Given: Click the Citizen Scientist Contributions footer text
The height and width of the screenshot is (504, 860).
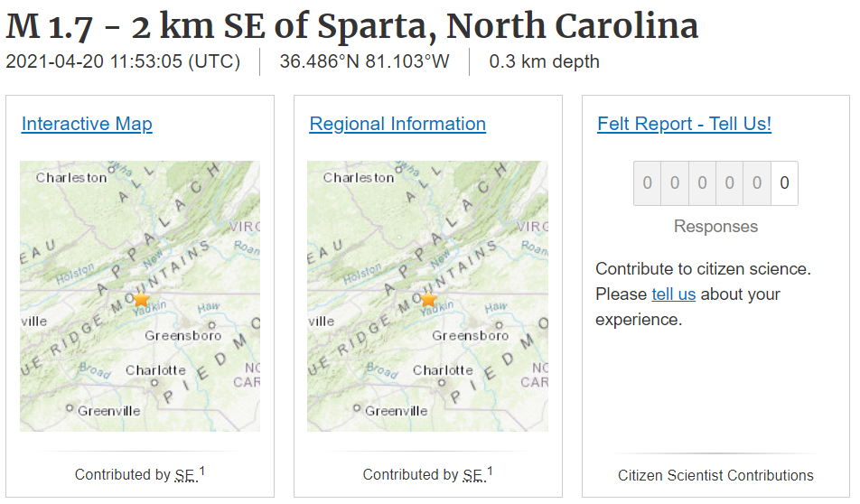Looking at the screenshot, I should click(x=715, y=475).
